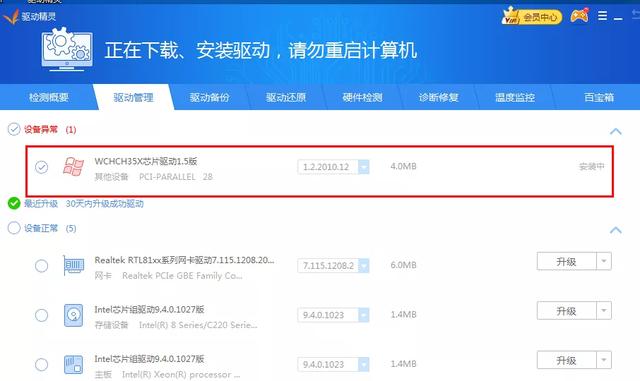Toggle the 设备正常 group checkbox

[14, 228]
